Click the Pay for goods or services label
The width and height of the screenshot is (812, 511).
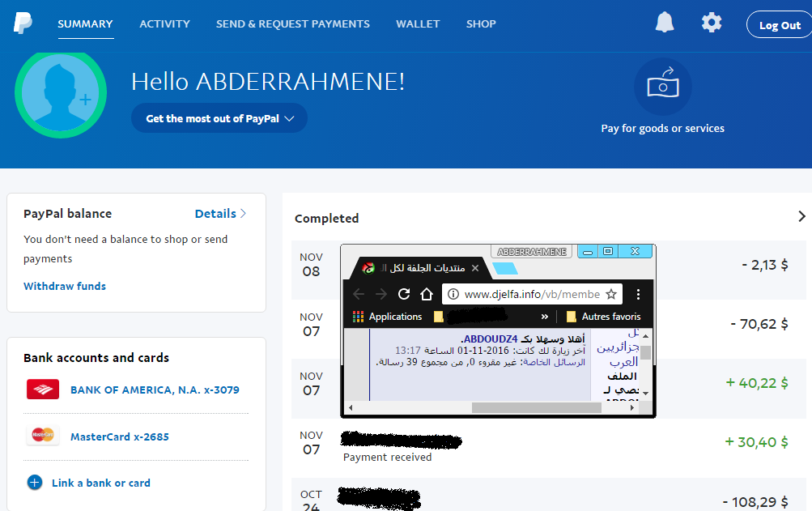pos(663,129)
